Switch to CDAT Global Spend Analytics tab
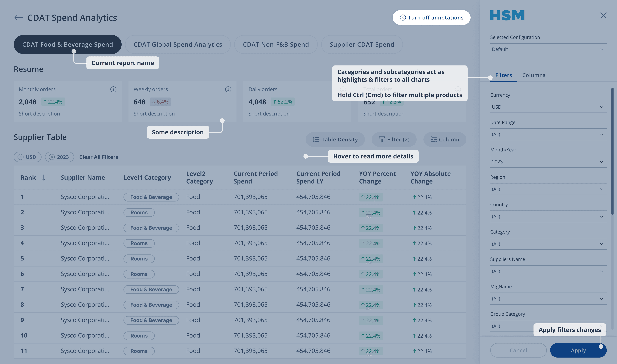The width and height of the screenshot is (617, 364). (x=178, y=44)
